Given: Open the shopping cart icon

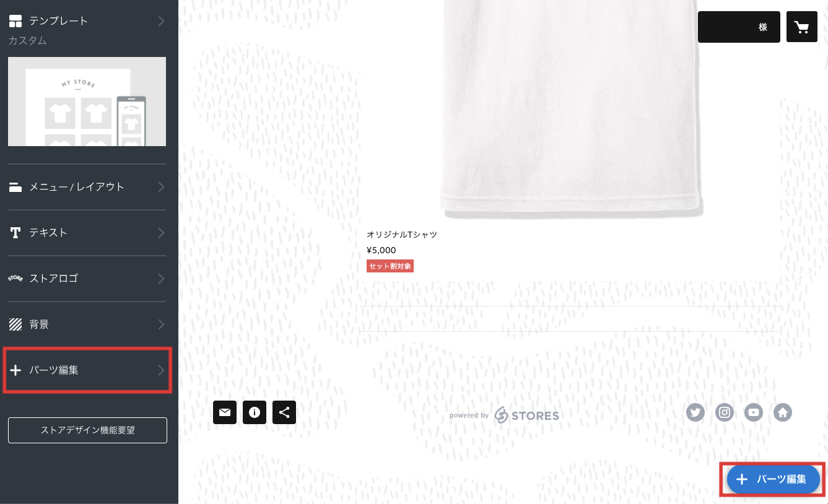Looking at the screenshot, I should 802,27.
